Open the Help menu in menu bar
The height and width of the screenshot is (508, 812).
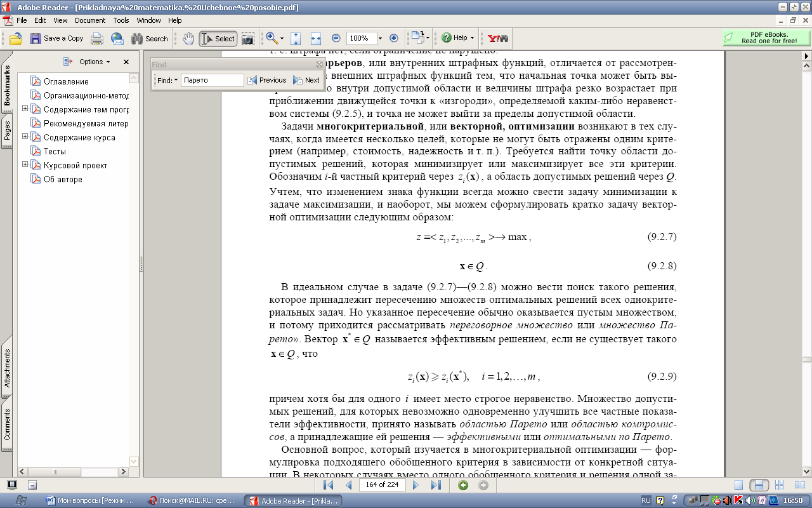tap(174, 20)
